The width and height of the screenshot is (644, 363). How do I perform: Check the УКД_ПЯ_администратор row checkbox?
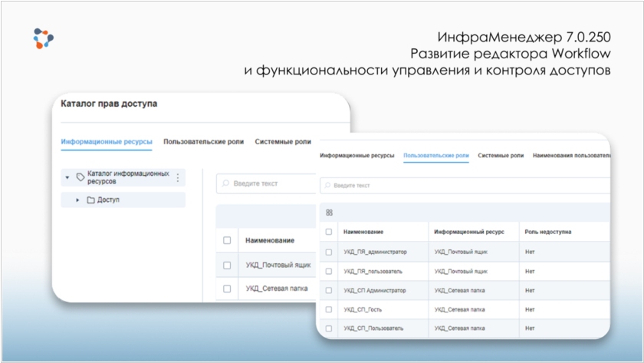(329, 252)
